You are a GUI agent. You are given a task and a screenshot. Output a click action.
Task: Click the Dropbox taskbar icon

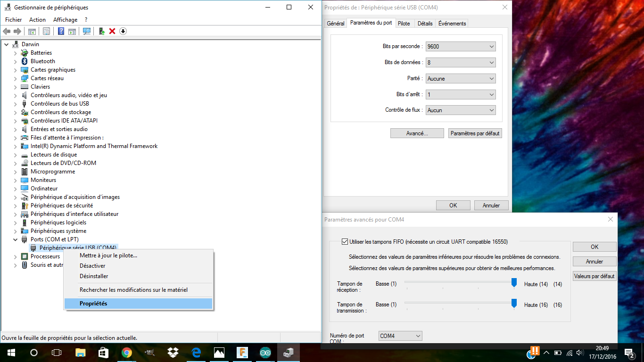[173, 352]
